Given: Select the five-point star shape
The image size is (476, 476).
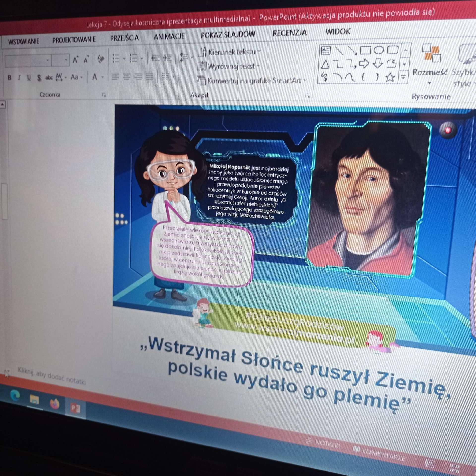Looking at the screenshot, I should pos(390,77).
